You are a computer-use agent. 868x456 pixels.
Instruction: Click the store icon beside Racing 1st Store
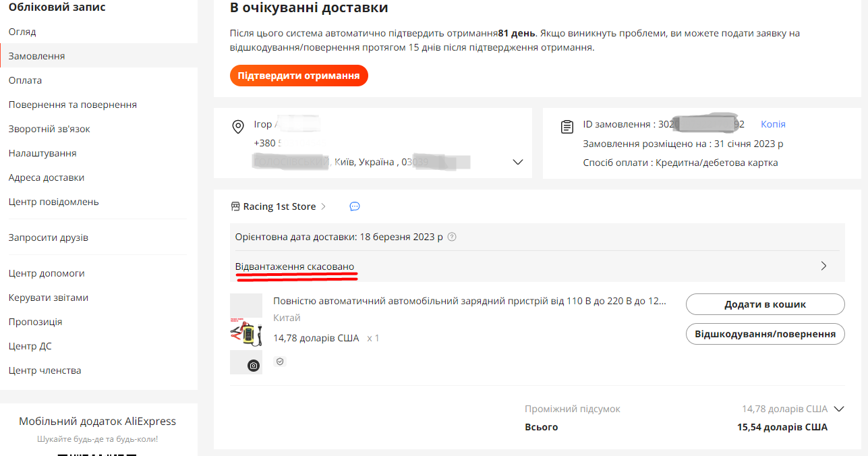[235, 206]
